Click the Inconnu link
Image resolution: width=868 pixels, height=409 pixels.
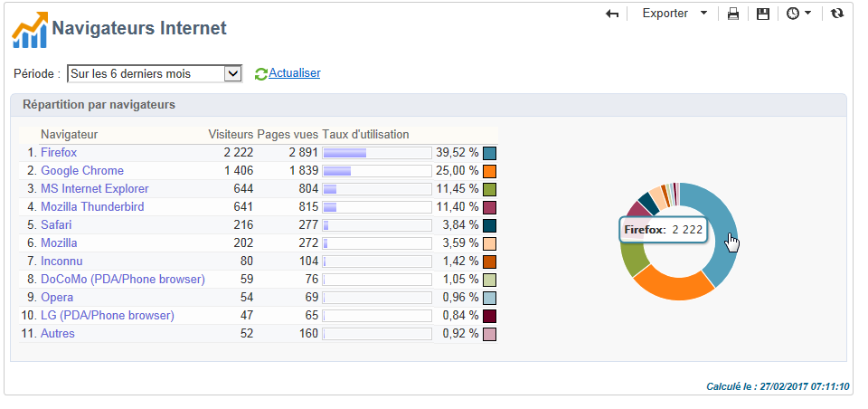[61, 261]
